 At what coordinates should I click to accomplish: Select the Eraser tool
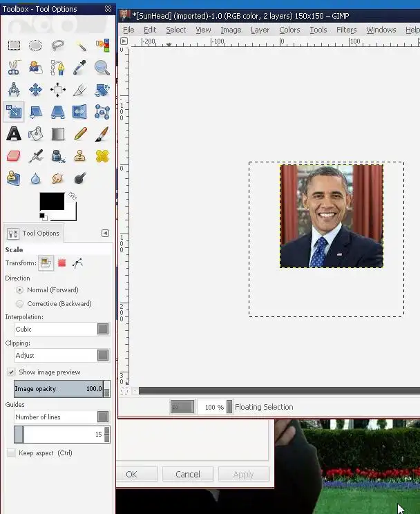tap(14, 156)
